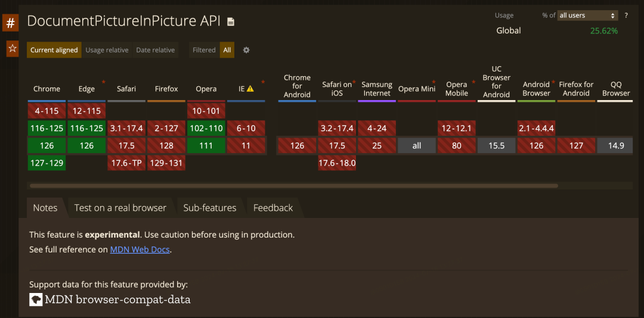Image resolution: width=644 pixels, height=318 pixels.
Task: Star this feature as a favorite
Action: click(13, 49)
